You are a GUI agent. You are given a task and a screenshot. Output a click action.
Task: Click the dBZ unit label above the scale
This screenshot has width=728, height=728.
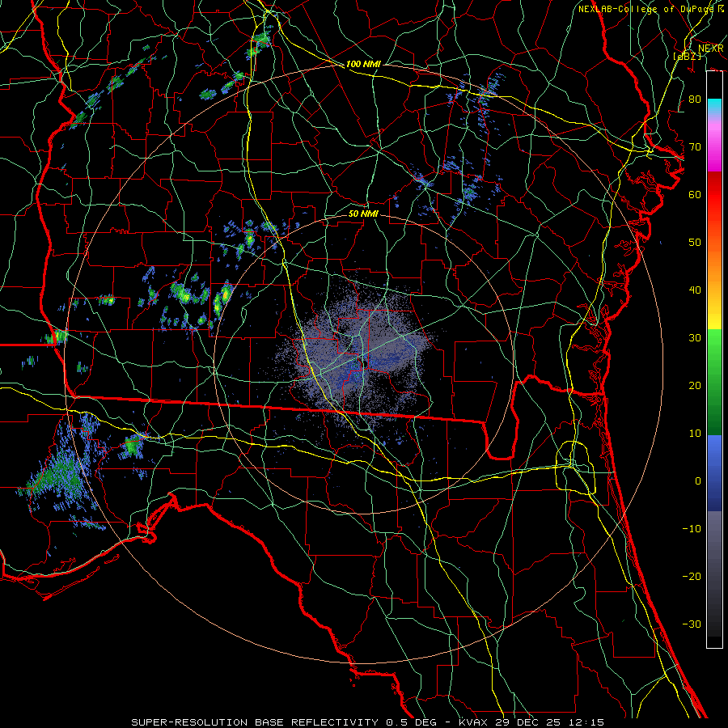[x=688, y=56]
